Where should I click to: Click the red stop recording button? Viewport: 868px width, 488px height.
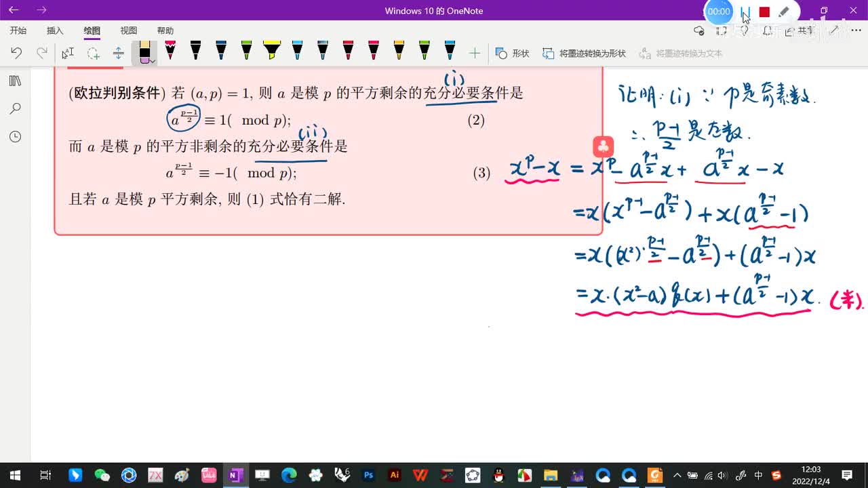764,12
